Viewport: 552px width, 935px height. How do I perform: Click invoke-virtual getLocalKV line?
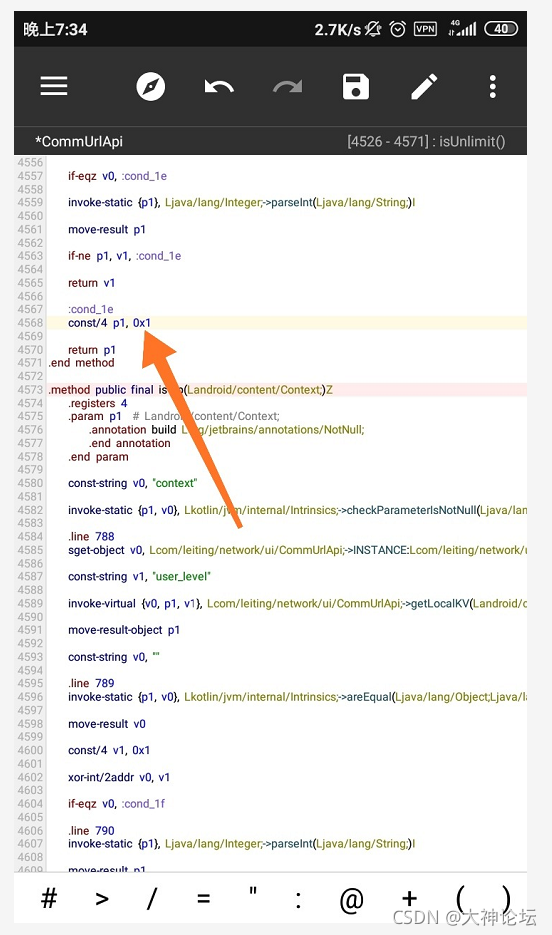tap(297, 603)
